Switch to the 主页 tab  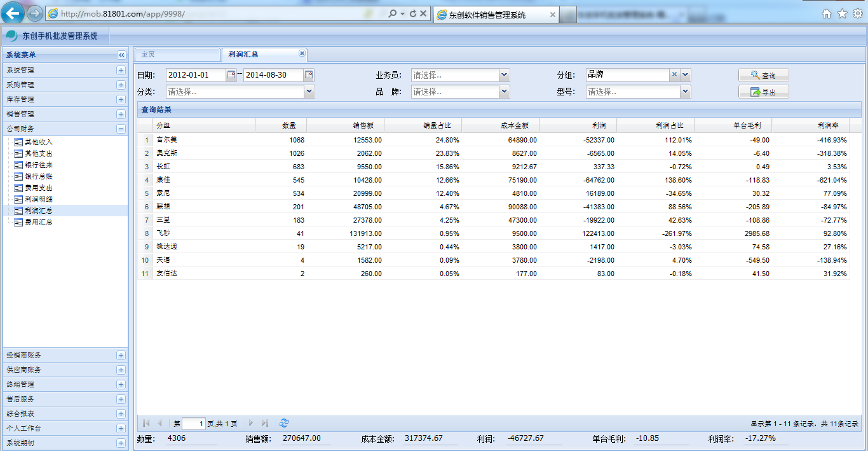177,55
